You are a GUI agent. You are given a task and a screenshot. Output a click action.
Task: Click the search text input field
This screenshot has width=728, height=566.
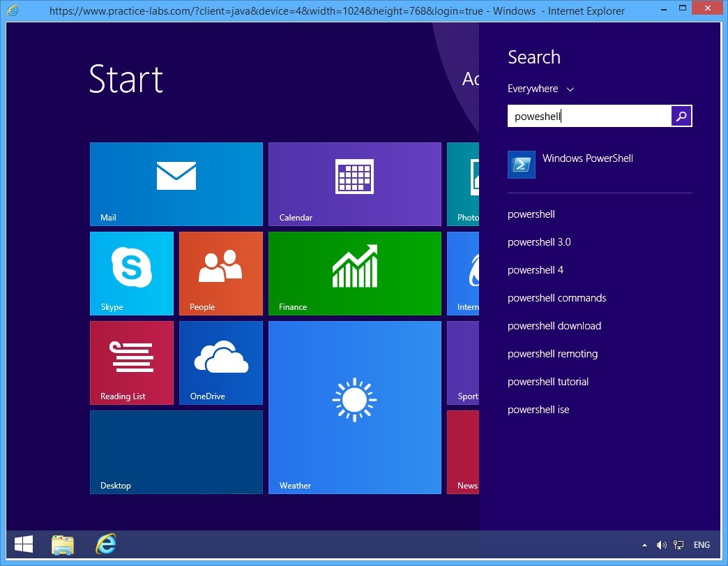589,117
